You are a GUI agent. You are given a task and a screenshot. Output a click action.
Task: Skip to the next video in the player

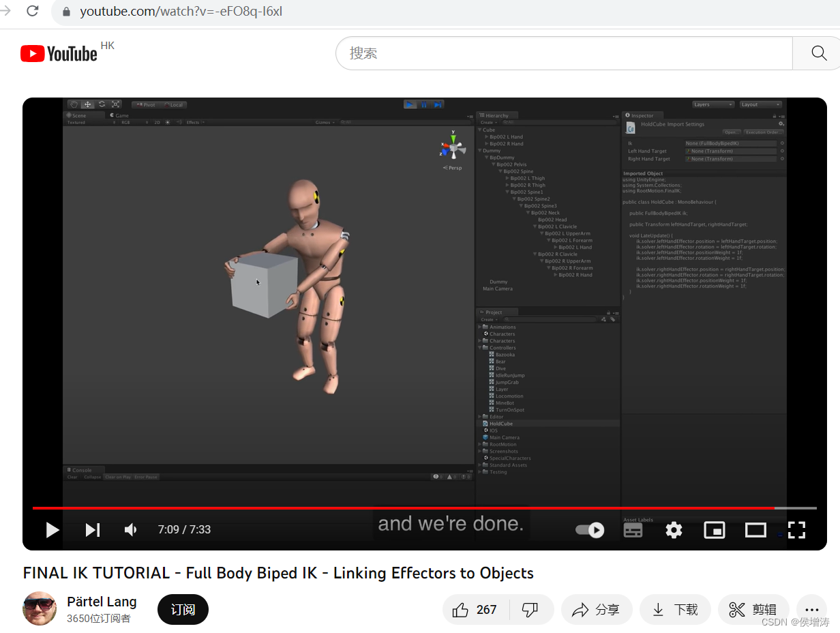coord(93,529)
